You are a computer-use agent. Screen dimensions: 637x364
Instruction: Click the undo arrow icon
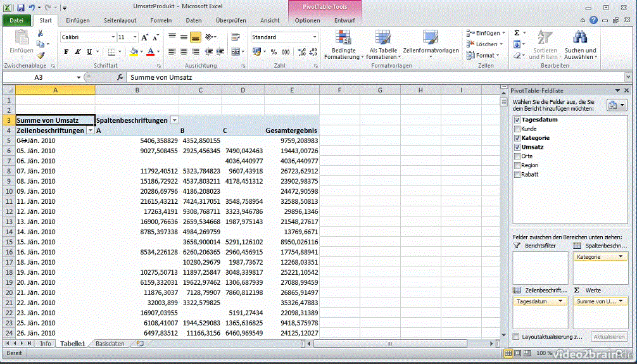click(32, 8)
